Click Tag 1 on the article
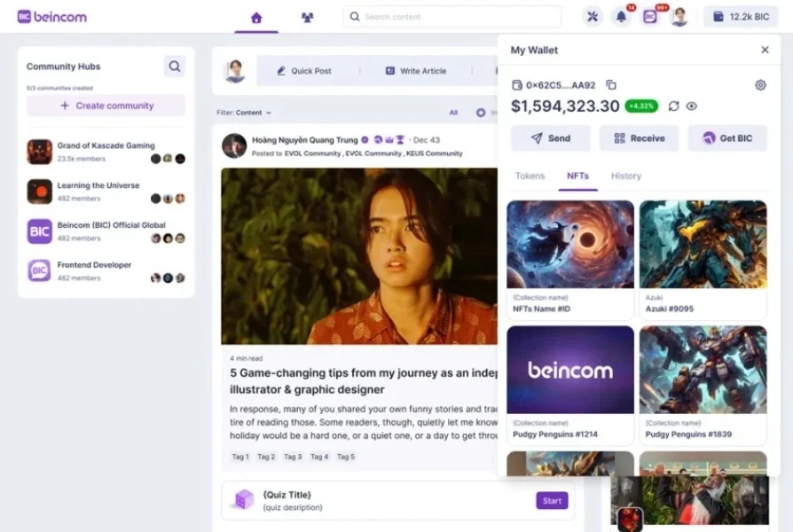This screenshot has height=532, width=793. pyautogui.click(x=240, y=457)
